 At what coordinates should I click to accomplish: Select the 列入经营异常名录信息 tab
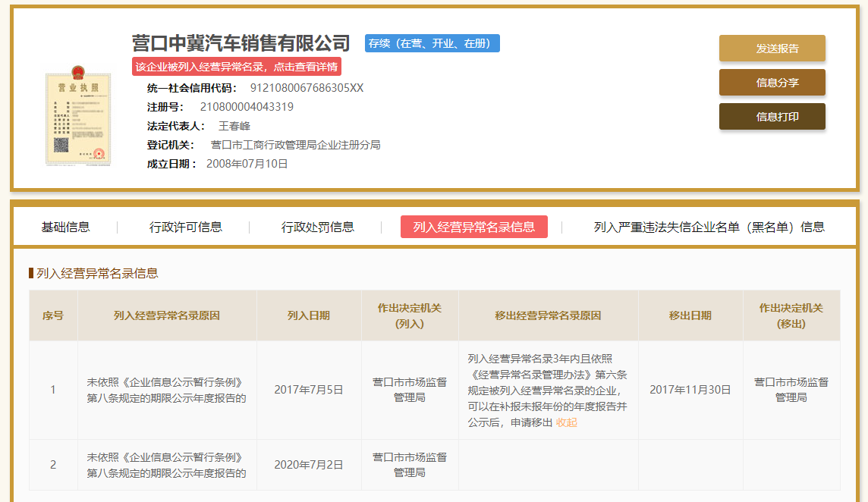[x=473, y=227]
